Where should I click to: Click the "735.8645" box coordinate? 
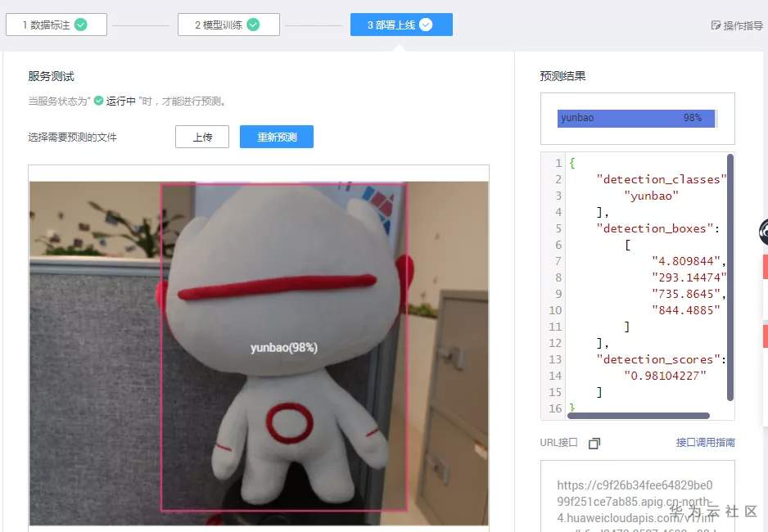click(686, 294)
